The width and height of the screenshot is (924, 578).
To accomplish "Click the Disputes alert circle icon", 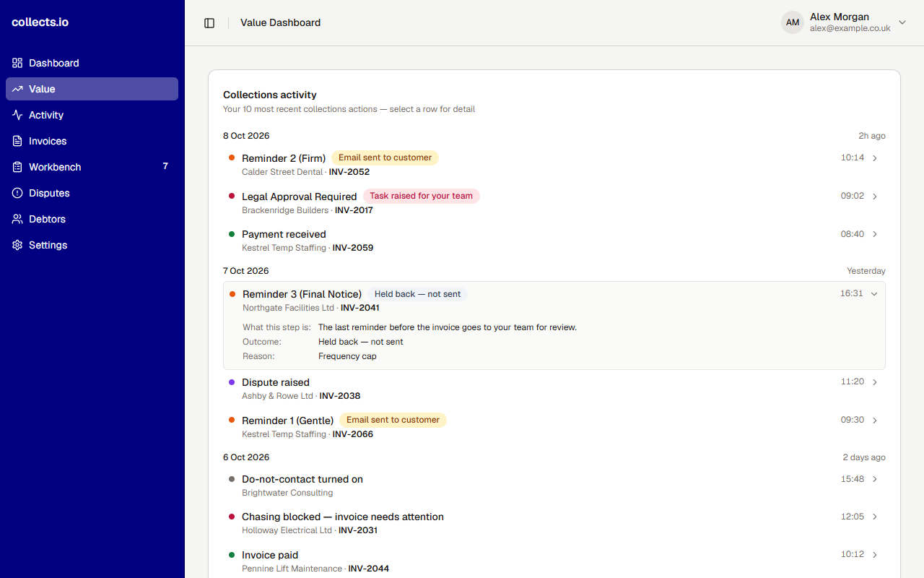I will click(x=17, y=193).
